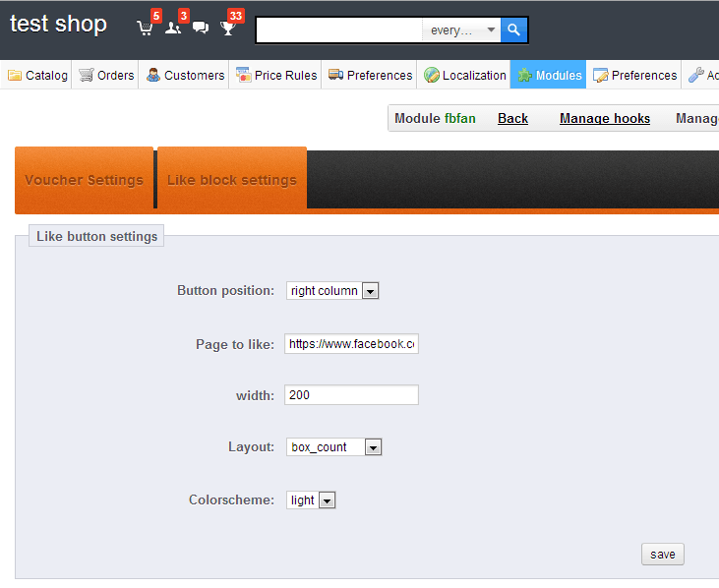Image resolution: width=719 pixels, height=588 pixels.
Task: Click the notepad Preferences icon
Action: [600, 75]
